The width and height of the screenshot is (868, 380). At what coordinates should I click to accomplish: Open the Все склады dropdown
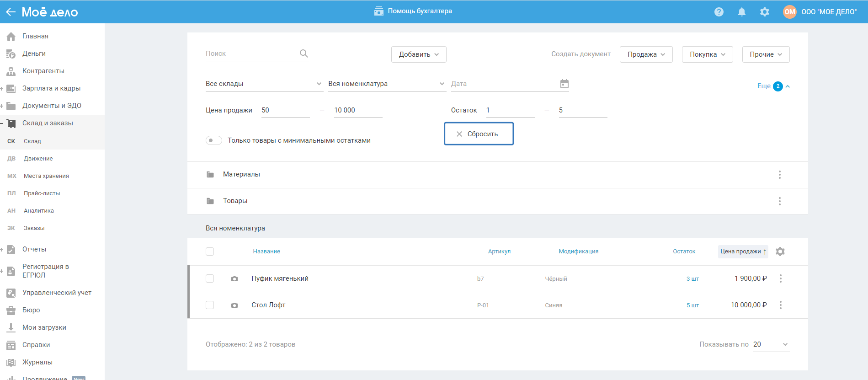pyautogui.click(x=264, y=84)
